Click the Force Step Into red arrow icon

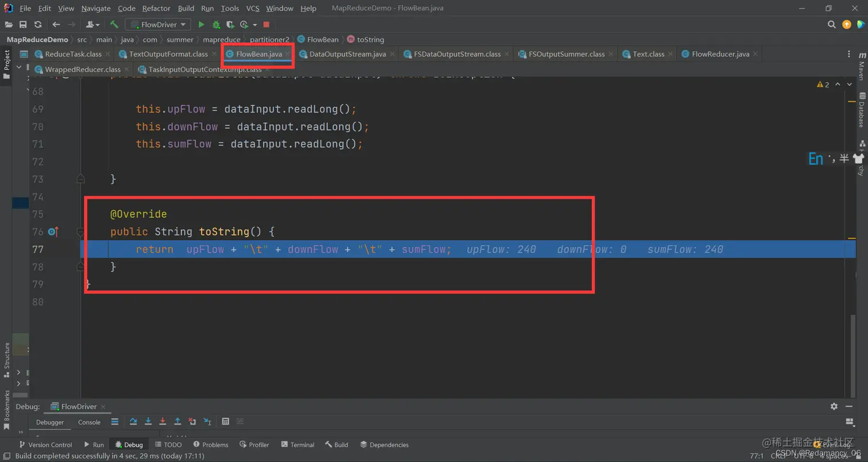click(x=163, y=421)
